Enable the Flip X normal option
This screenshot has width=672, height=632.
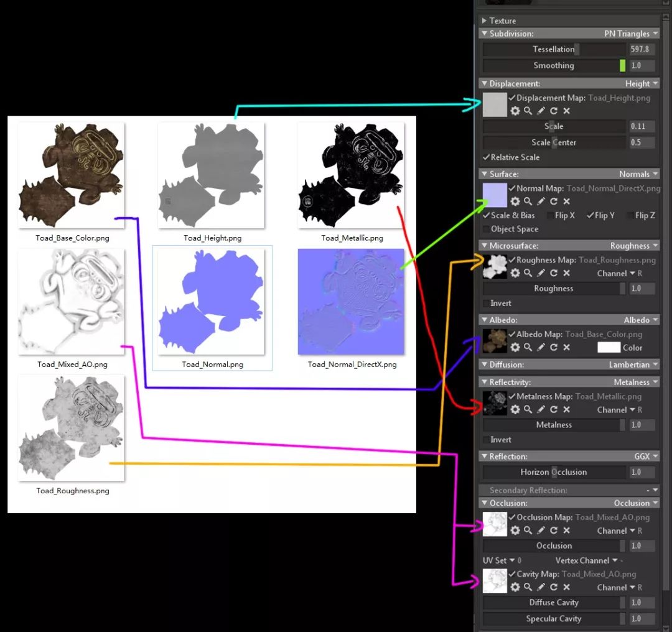tap(550, 215)
